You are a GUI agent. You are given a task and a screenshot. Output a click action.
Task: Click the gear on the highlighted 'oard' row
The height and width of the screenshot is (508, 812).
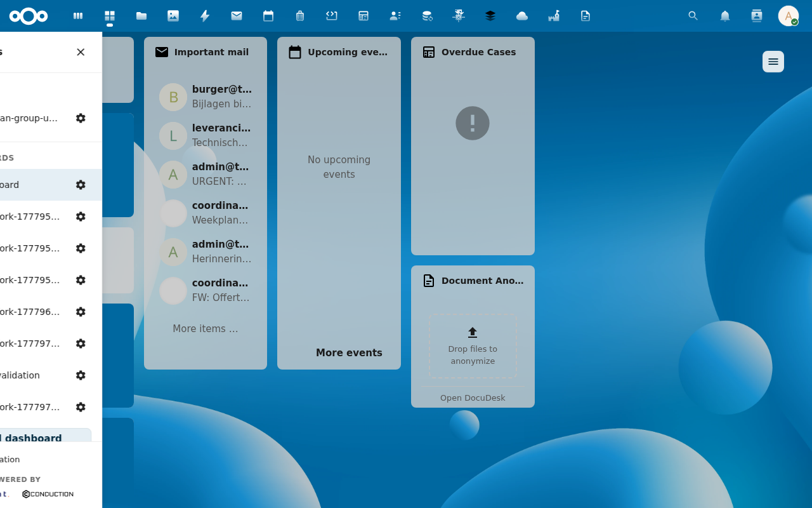81,185
